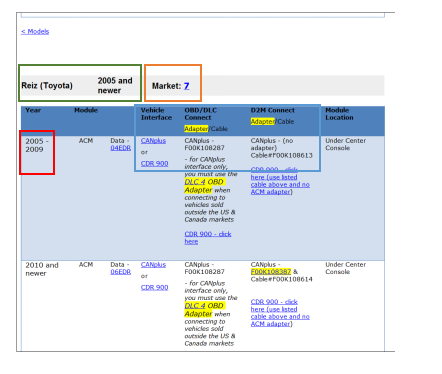This screenshot has height=374, width=442.
Task: Select 'CANplus - F00K108287' in 2005 - 2009 row
Action: tap(205, 144)
